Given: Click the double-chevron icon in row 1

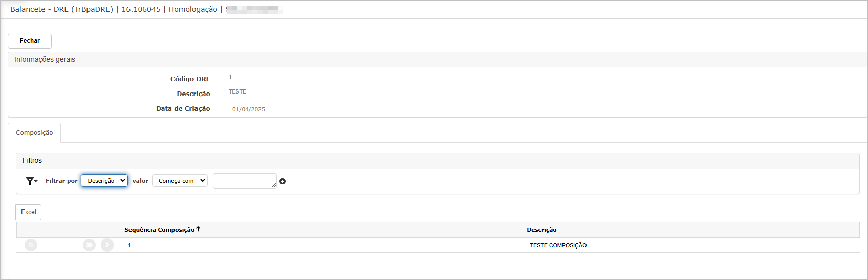Looking at the screenshot, I should 90,245.
